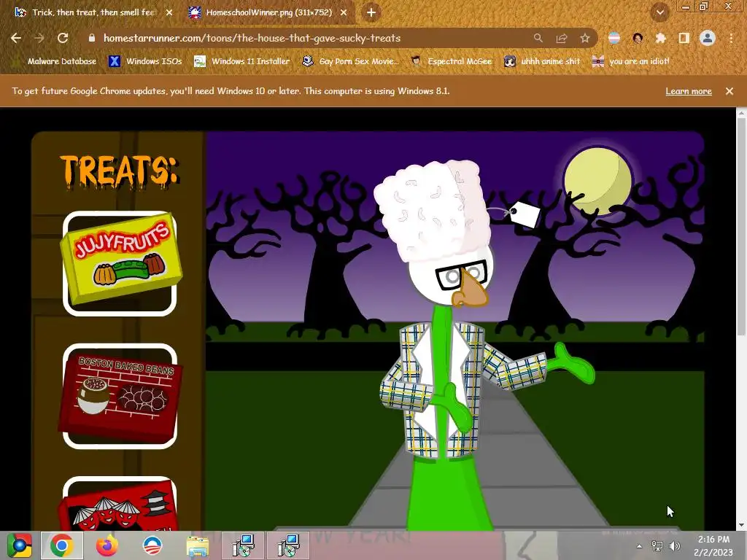This screenshot has width=747, height=560.
Task: Click Learn more in update notice
Action: tap(689, 91)
